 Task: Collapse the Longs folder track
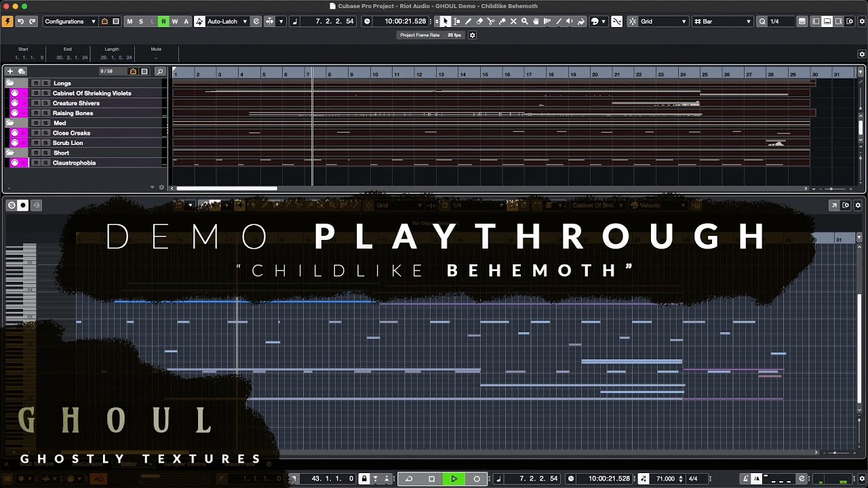(10, 83)
